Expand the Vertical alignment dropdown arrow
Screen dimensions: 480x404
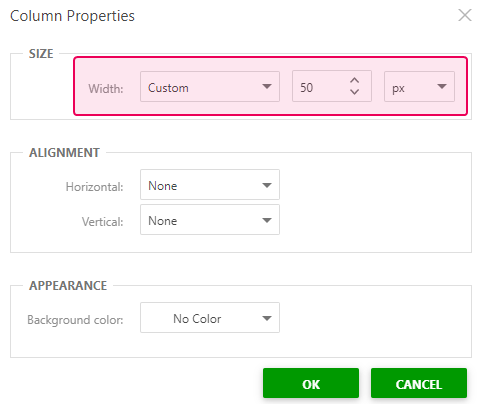tap(267, 220)
